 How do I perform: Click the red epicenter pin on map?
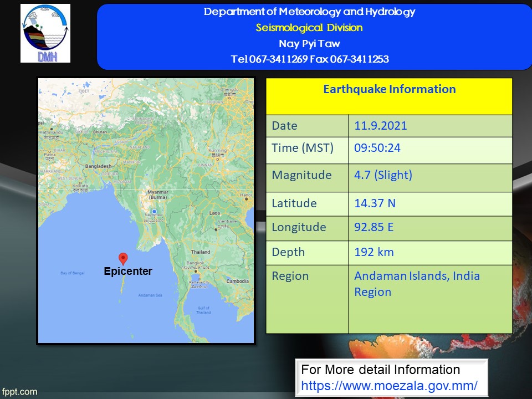(123, 259)
